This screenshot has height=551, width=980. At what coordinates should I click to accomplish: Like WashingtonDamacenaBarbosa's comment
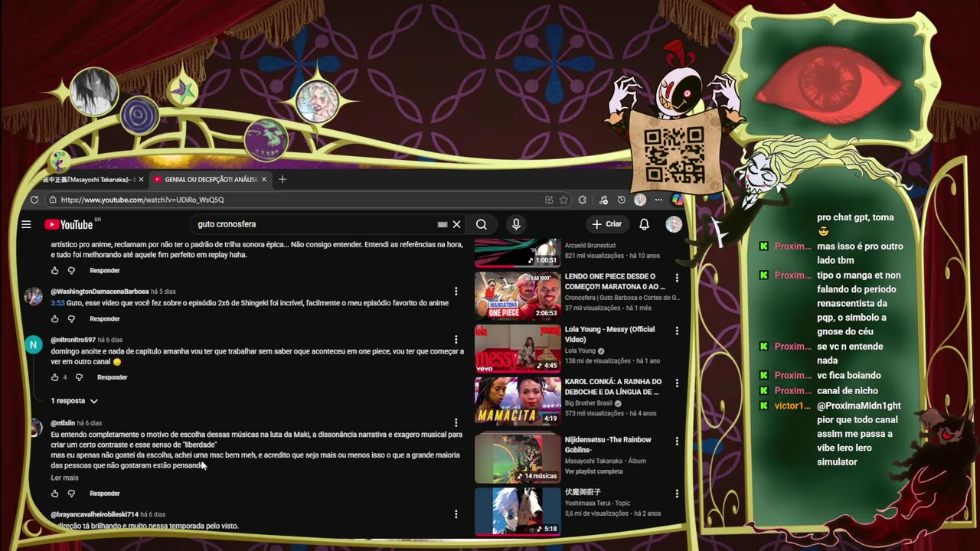pos(55,319)
